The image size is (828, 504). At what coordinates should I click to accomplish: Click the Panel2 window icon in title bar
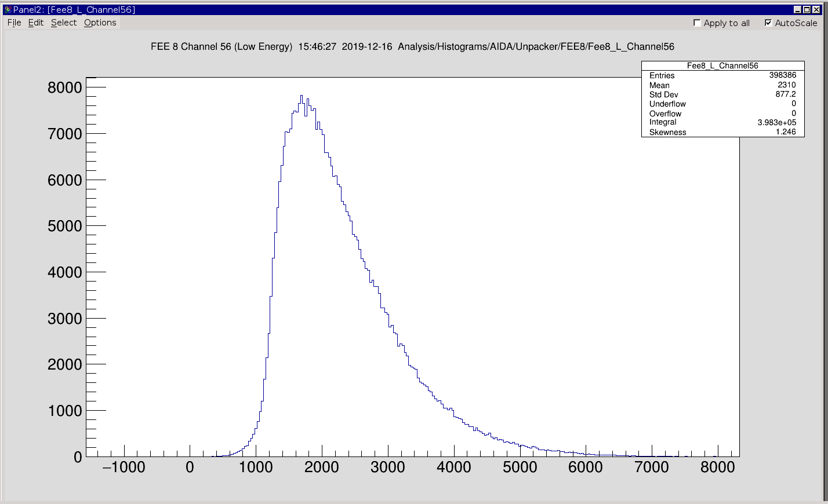[x=8, y=10]
